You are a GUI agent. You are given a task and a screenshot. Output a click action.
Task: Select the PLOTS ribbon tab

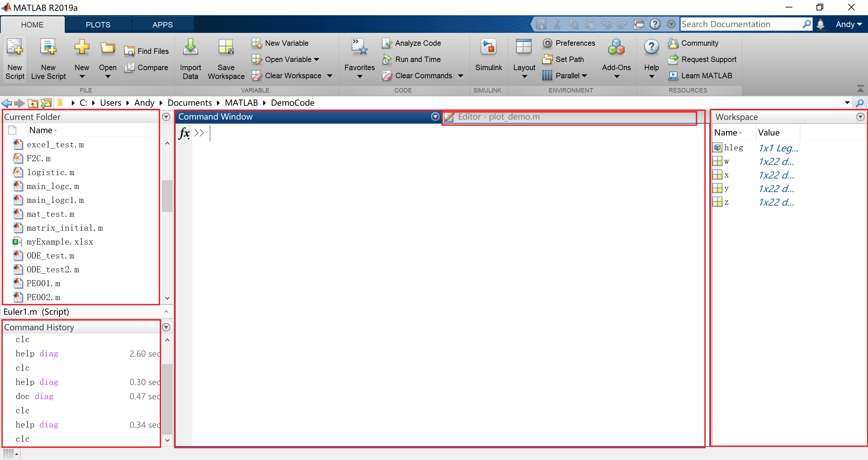pos(98,24)
